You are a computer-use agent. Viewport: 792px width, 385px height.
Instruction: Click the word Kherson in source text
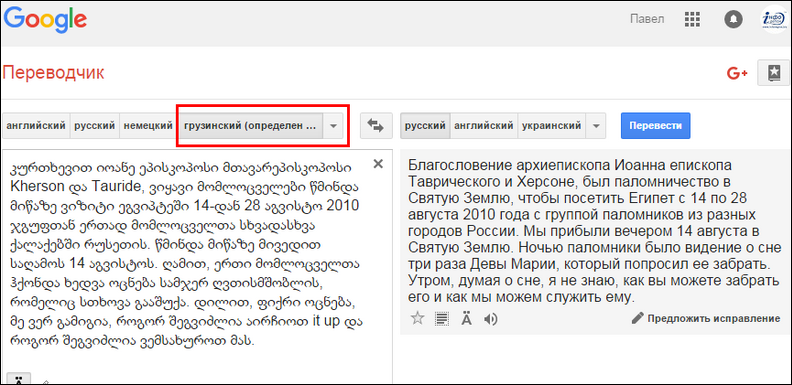pyautogui.click(x=37, y=186)
